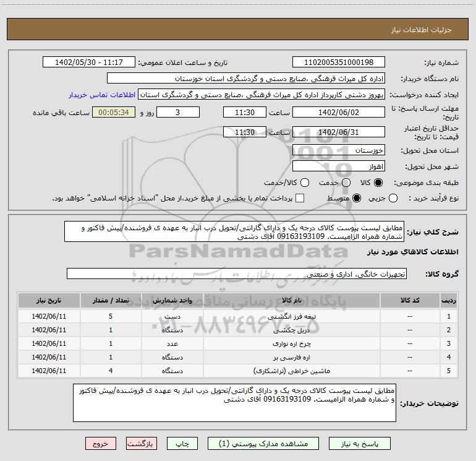476x461 pixels.
Task: Click the تعداد / مقدار column header
Action: click(111, 300)
